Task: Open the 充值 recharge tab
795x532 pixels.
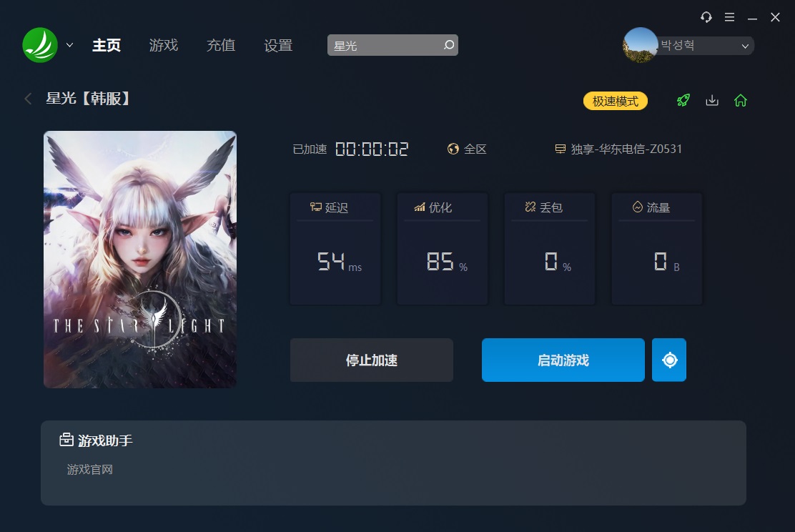Action: coord(220,45)
